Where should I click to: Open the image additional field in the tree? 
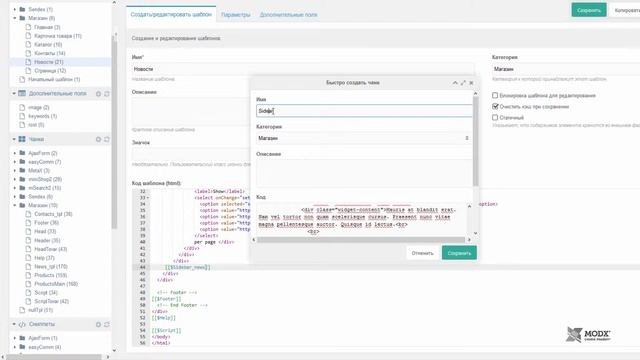[39, 107]
